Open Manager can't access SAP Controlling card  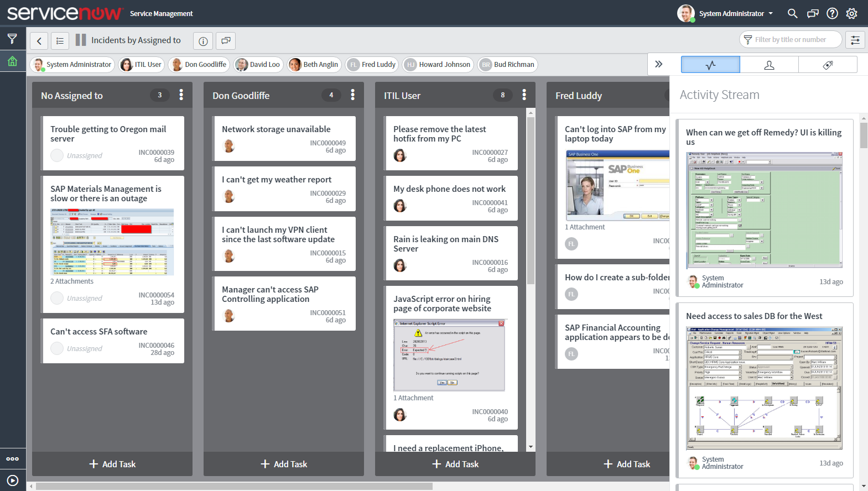285,304
